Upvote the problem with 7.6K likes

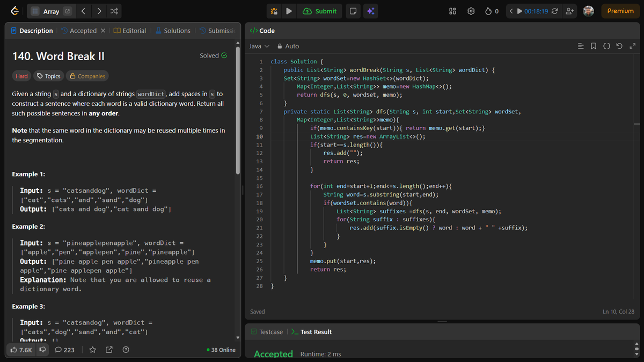(x=21, y=350)
